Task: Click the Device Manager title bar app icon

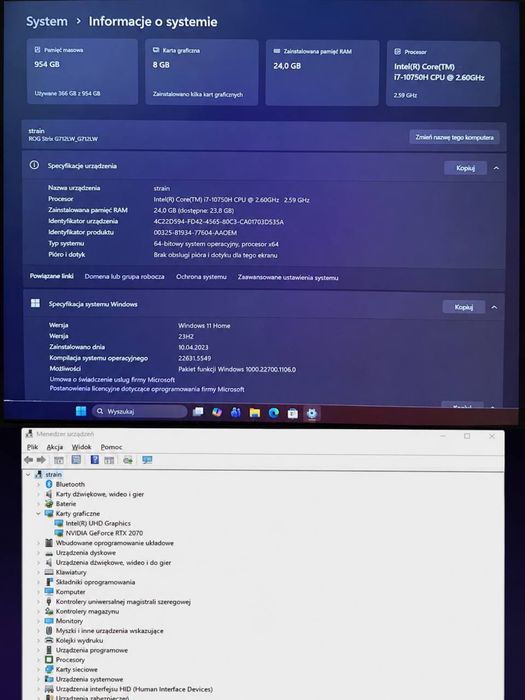Action: pyautogui.click(x=29, y=434)
